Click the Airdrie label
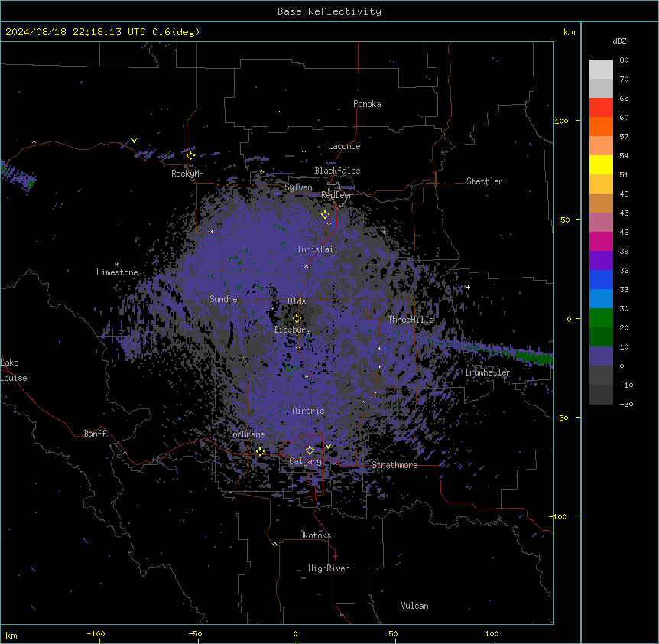659x644 pixels. tap(309, 411)
